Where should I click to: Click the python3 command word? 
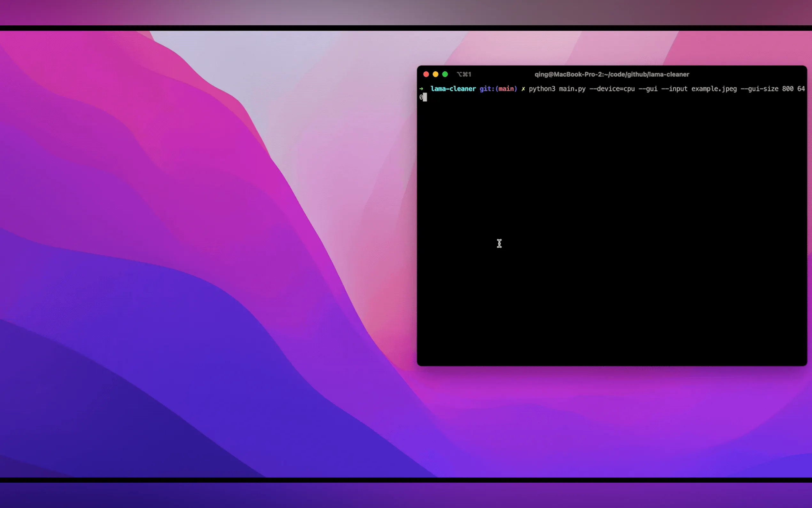click(x=542, y=89)
